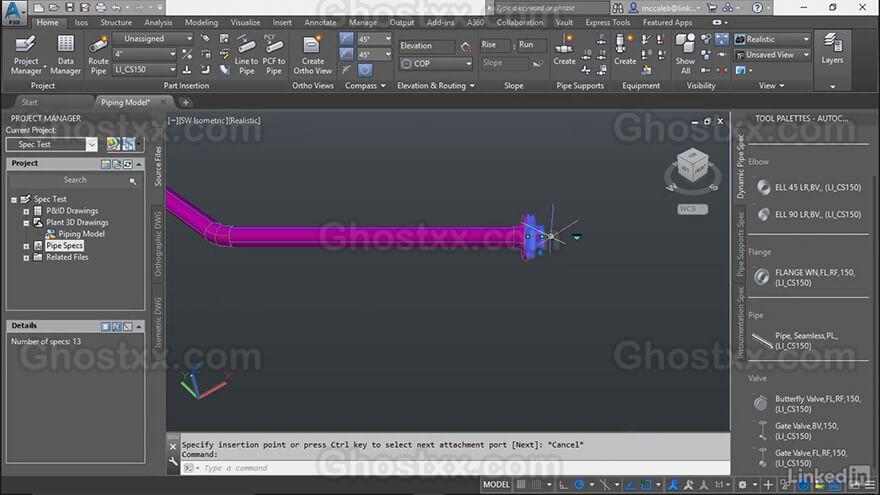Launch Line to Pipe conversion
880x495 pixels.
click(x=246, y=55)
